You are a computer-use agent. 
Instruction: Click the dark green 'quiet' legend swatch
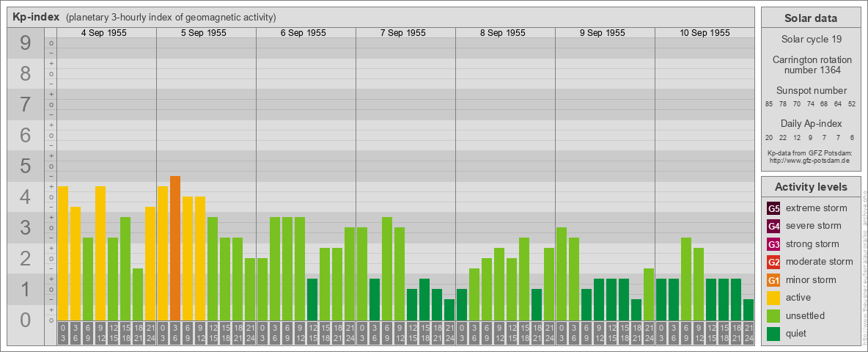tap(773, 334)
